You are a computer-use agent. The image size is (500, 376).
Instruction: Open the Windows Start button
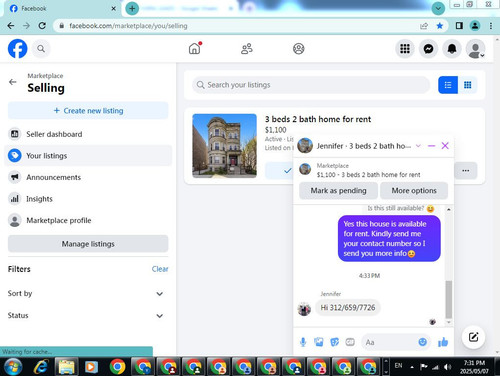[x=13, y=367]
